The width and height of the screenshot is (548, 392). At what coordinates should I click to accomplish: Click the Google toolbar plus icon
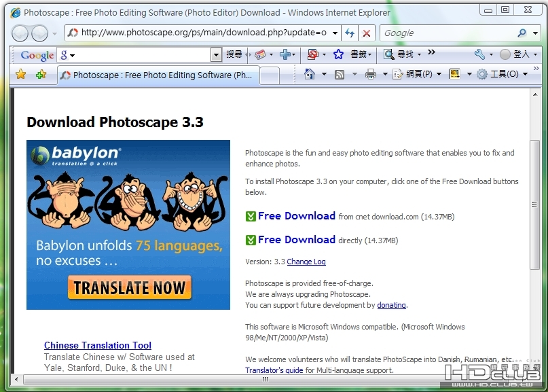[x=285, y=54]
